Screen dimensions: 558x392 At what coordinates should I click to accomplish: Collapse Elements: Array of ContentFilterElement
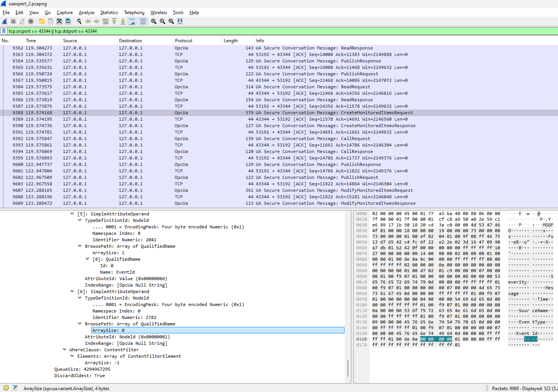[72, 356]
